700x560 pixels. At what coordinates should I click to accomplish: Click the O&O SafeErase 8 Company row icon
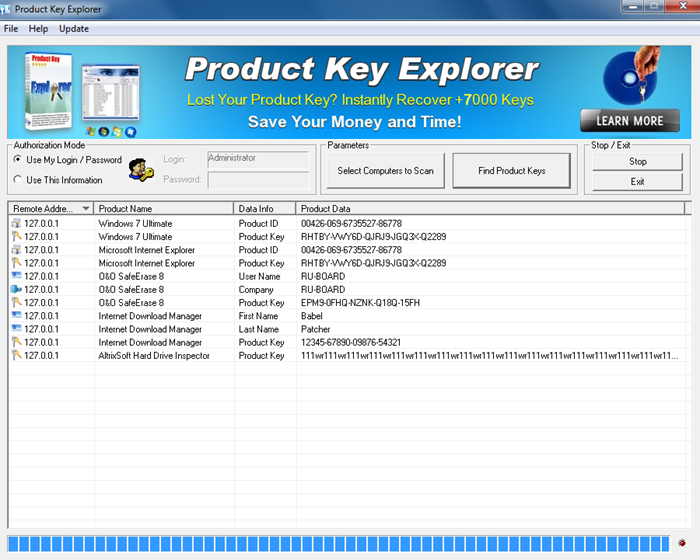(16, 289)
